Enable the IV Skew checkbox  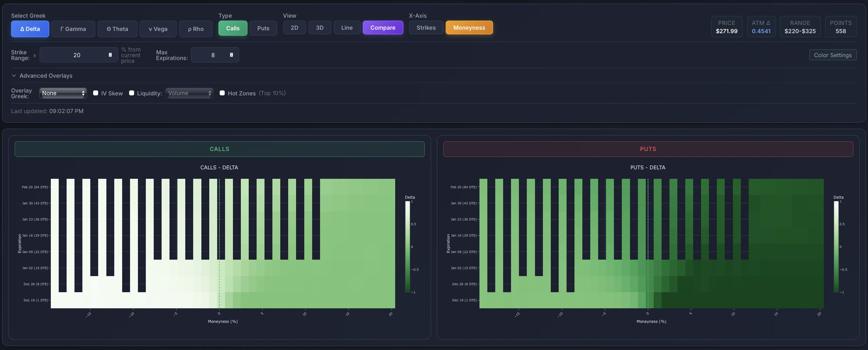click(x=96, y=93)
